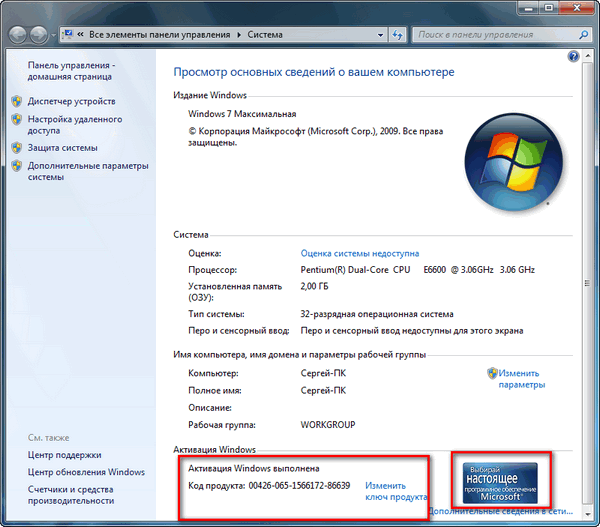
Task: Click the vertical scrollbar thumb
Action: [x=587, y=283]
